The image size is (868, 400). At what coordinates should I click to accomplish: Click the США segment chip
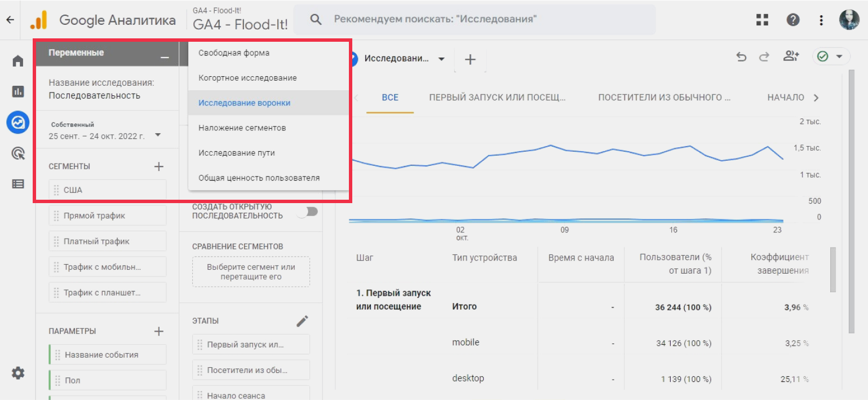point(107,190)
